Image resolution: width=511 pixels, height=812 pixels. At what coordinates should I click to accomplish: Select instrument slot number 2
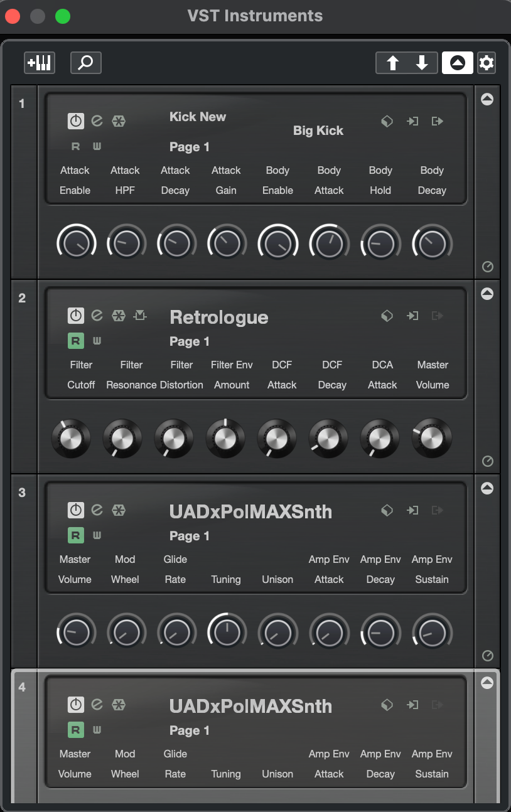point(22,298)
